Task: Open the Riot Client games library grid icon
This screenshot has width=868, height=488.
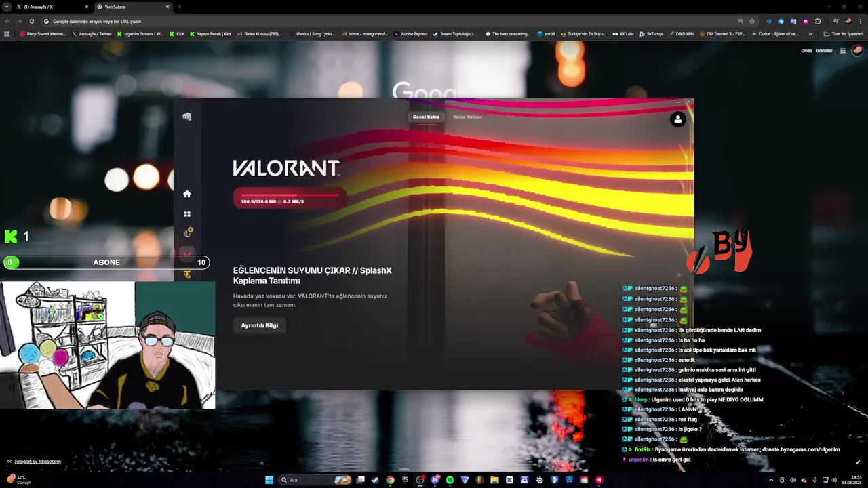Action: (x=187, y=214)
